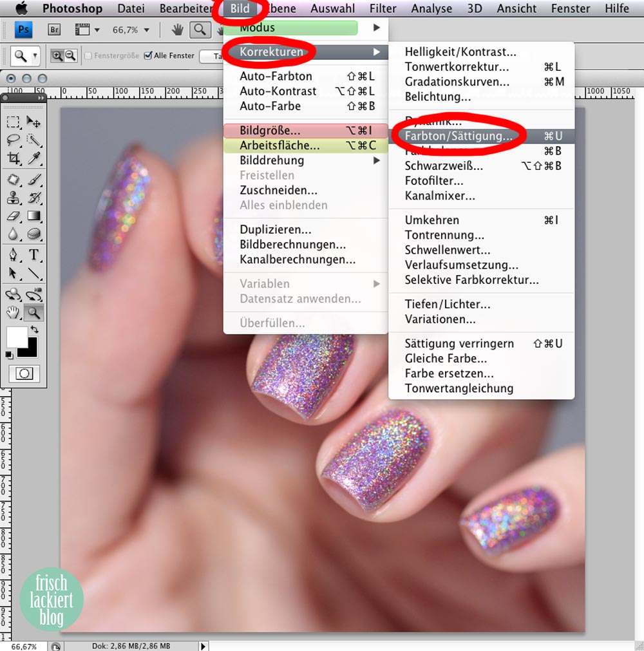Open the Fenster menu
The width and height of the screenshot is (644, 651).
[x=570, y=8]
